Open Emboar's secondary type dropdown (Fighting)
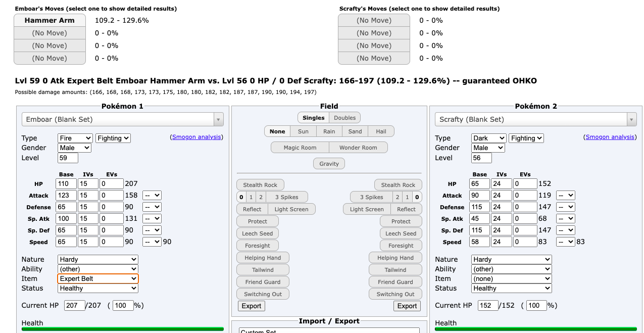 click(x=113, y=138)
